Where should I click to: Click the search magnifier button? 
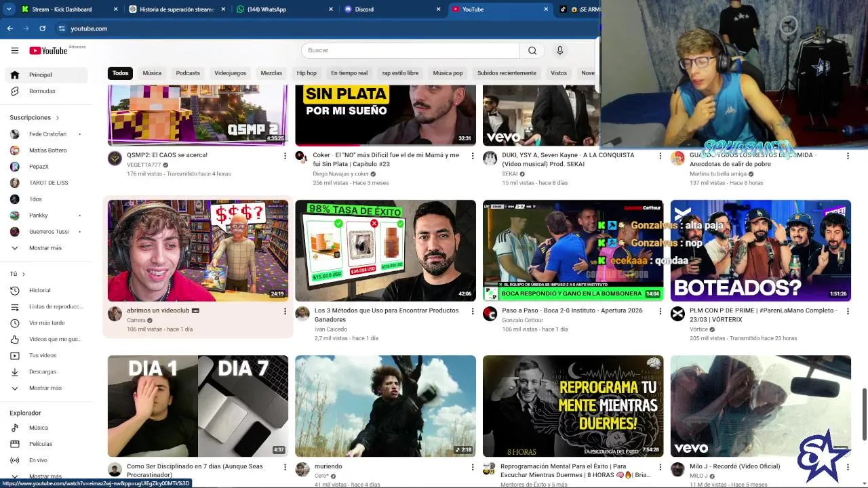[532, 50]
